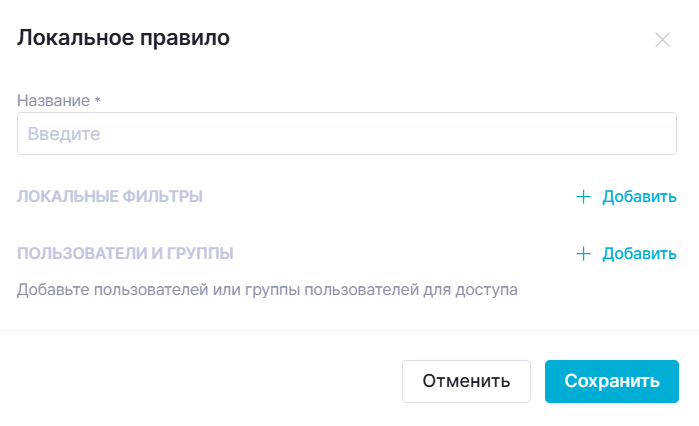The height and width of the screenshot is (426, 699).
Task: Save the local rule with the blue button
Action: click(x=611, y=381)
